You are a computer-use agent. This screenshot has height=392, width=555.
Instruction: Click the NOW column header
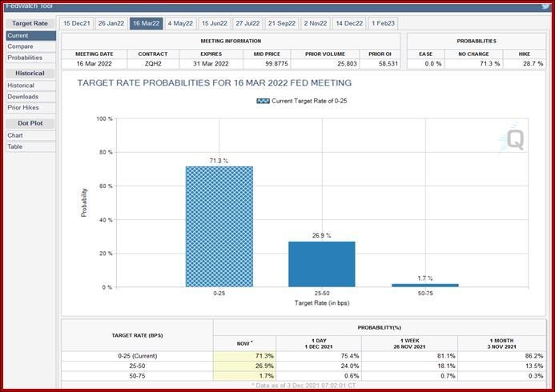click(244, 343)
